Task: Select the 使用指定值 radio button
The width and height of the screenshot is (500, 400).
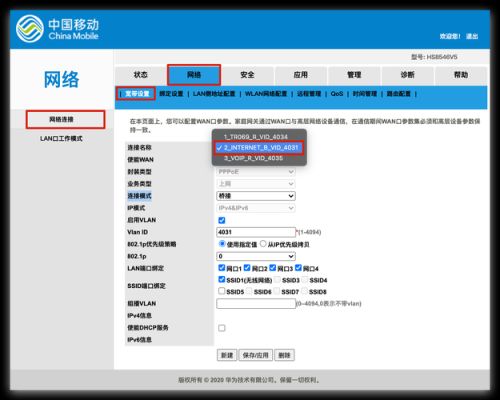Action: pos(222,244)
